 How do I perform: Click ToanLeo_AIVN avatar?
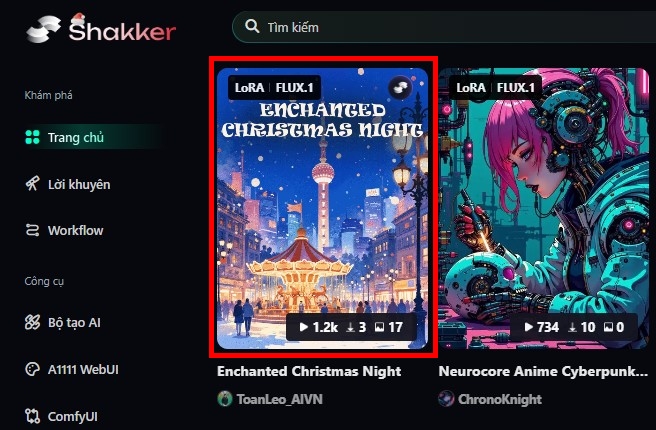coord(225,399)
